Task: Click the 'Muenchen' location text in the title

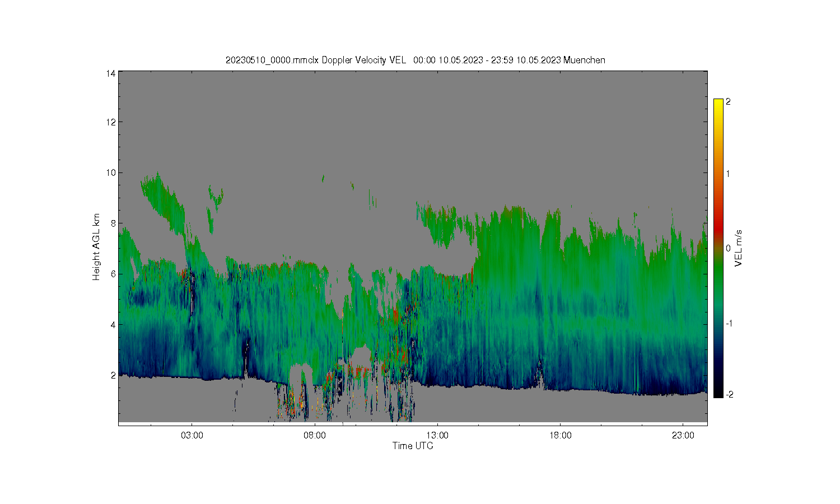Action: pos(584,60)
